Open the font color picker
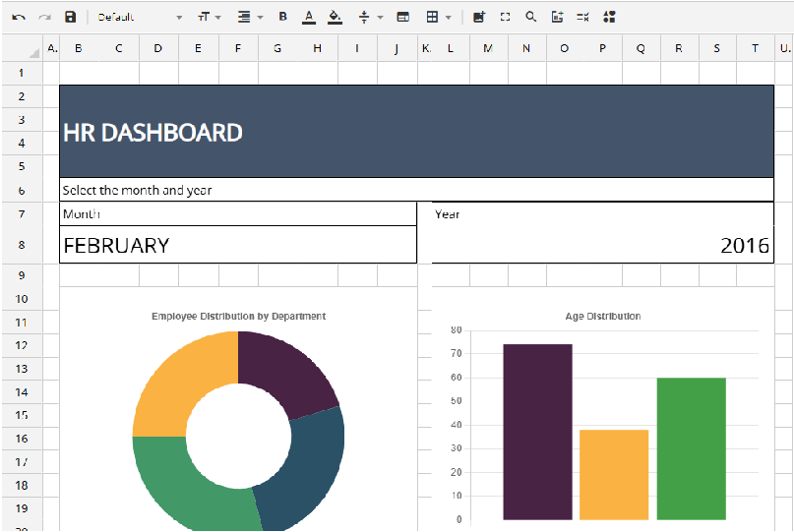 point(309,17)
